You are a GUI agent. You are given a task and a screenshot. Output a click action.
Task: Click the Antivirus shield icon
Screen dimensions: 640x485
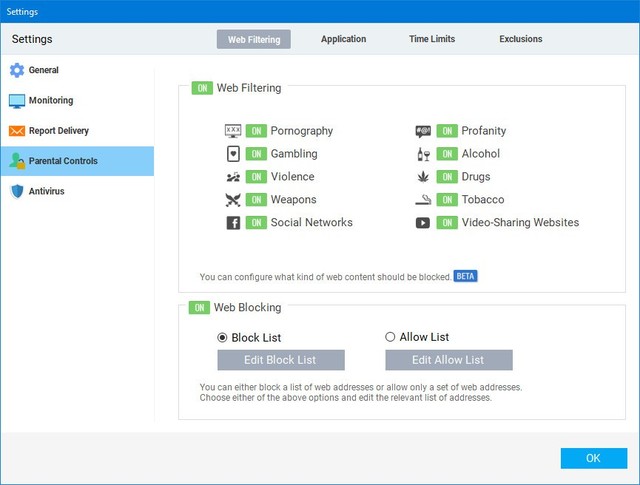(16, 191)
